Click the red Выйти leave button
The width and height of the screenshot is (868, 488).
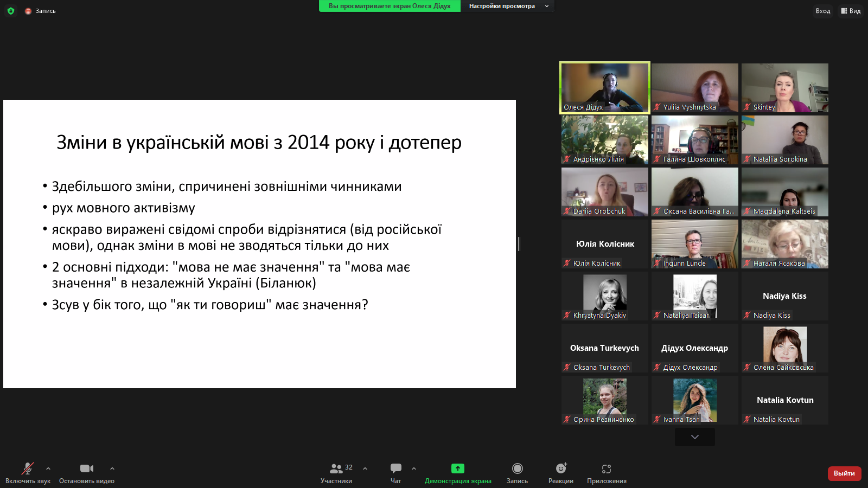[x=844, y=473]
